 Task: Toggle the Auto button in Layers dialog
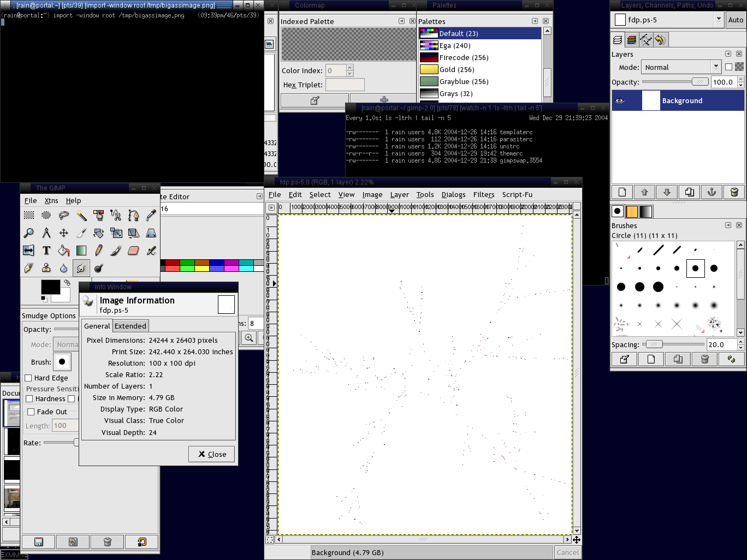pyautogui.click(x=736, y=20)
